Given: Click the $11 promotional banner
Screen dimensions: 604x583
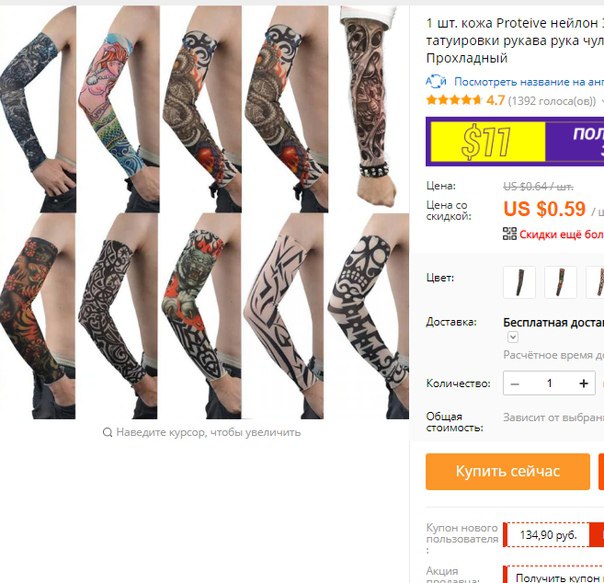Looking at the screenshot, I should pos(515,141).
